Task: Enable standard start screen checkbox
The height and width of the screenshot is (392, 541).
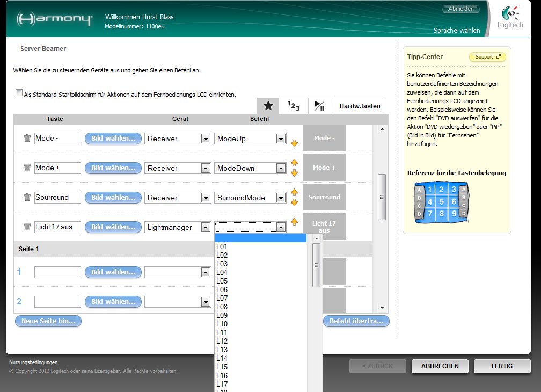Action: pyautogui.click(x=19, y=93)
